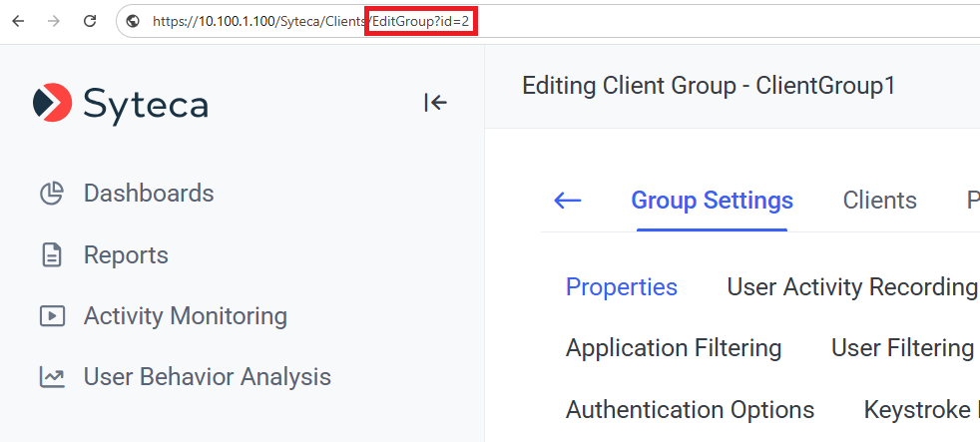Click the browser forward arrow
This screenshot has width=980, height=442.
pos(54,21)
